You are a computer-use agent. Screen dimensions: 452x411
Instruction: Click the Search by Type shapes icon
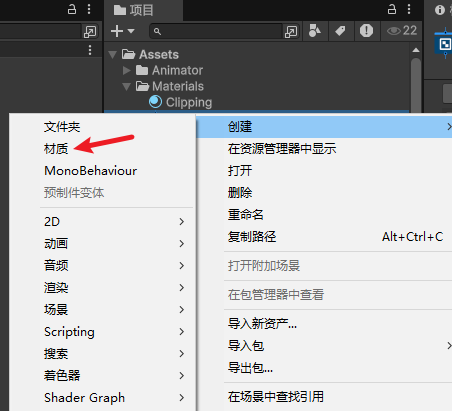pyautogui.click(x=315, y=31)
